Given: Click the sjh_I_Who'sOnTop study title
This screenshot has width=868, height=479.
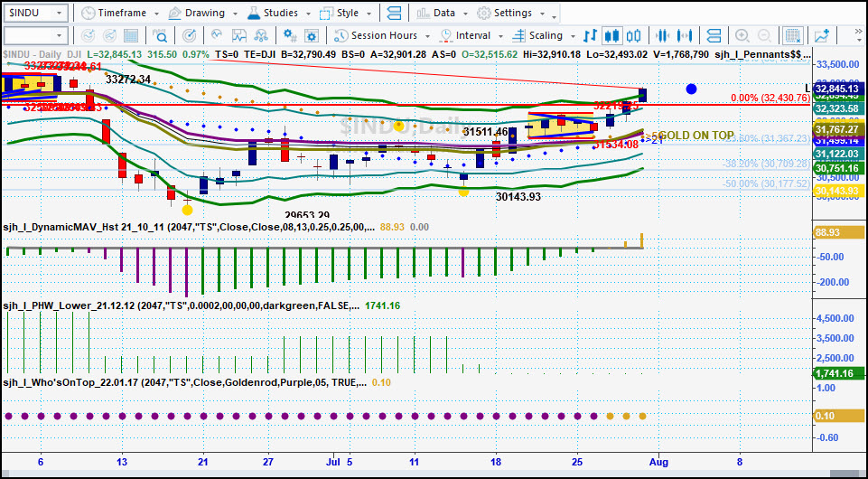Looking at the screenshot, I should pyautogui.click(x=184, y=382).
